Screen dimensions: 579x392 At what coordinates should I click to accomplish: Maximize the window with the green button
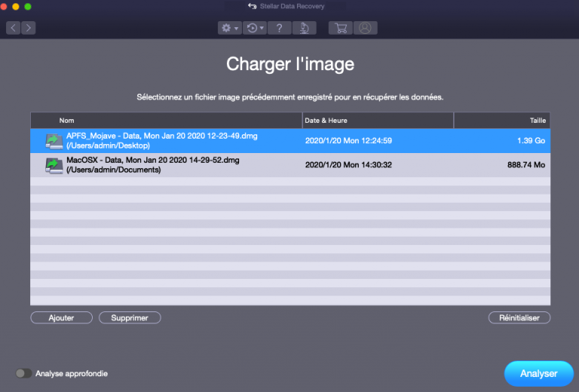click(28, 7)
